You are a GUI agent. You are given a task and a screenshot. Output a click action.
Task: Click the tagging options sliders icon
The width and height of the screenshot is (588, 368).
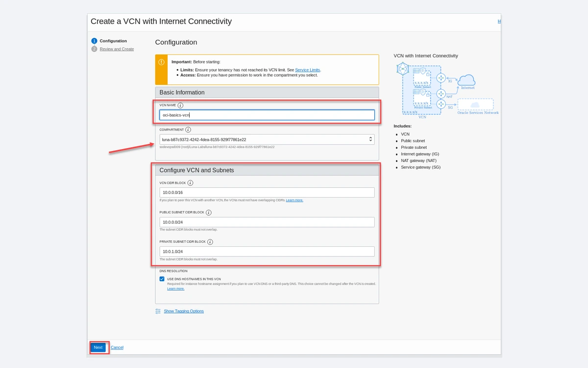click(158, 311)
